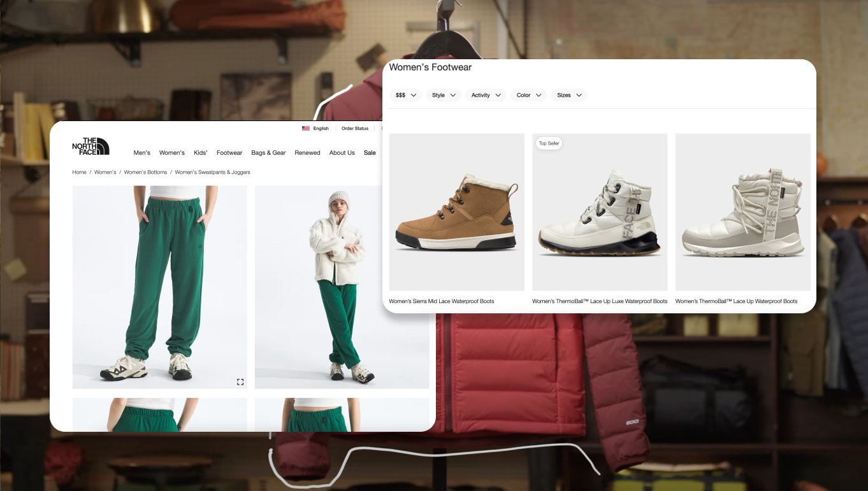Screen dimensions: 868x491
Task: Open the Footwear menu
Action: point(229,153)
